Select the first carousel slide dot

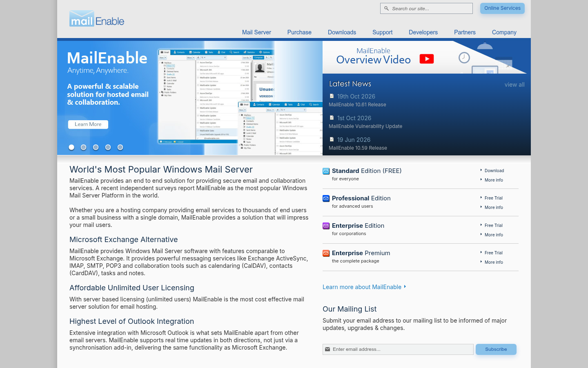point(71,147)
